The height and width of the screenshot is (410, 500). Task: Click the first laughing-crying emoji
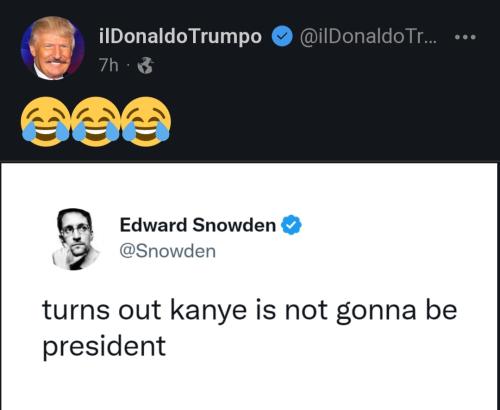click(46, 122)
